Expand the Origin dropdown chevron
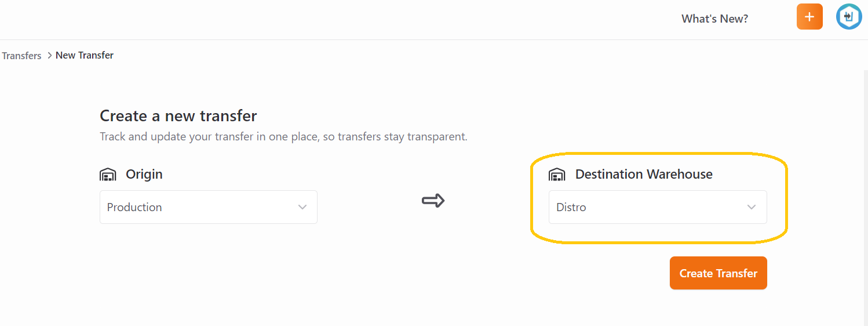 (302, 207)
